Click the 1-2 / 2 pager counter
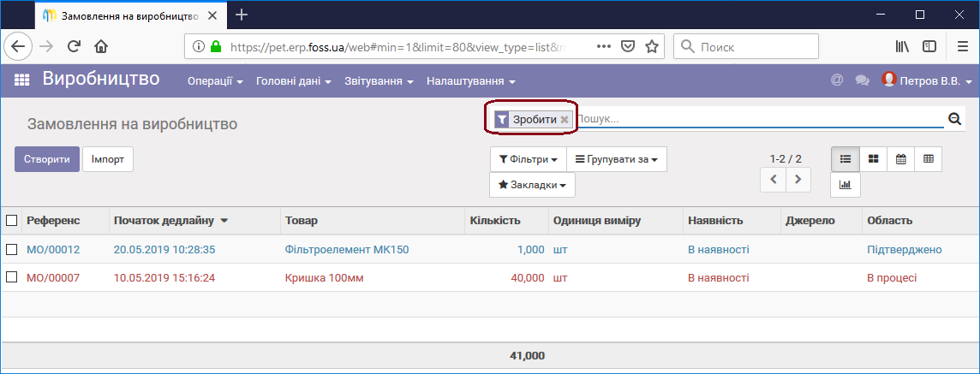Viewport: 980px width, 374px height. tap(785, 159)
